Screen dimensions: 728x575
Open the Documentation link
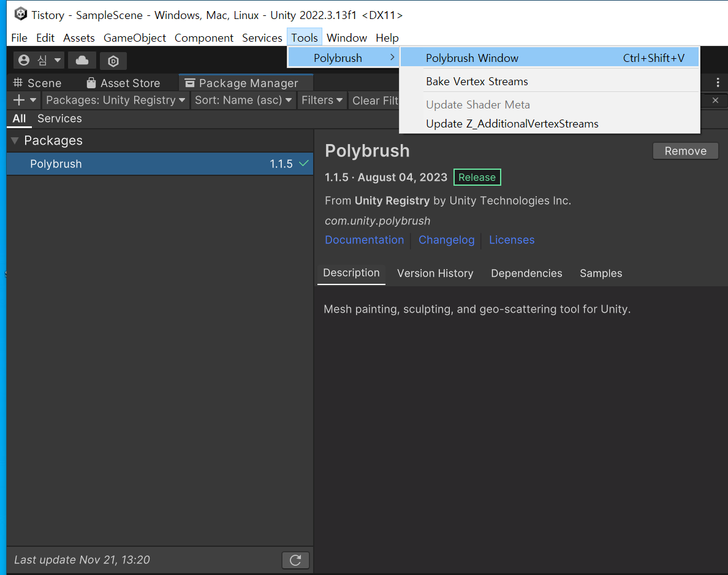[364, 240]
